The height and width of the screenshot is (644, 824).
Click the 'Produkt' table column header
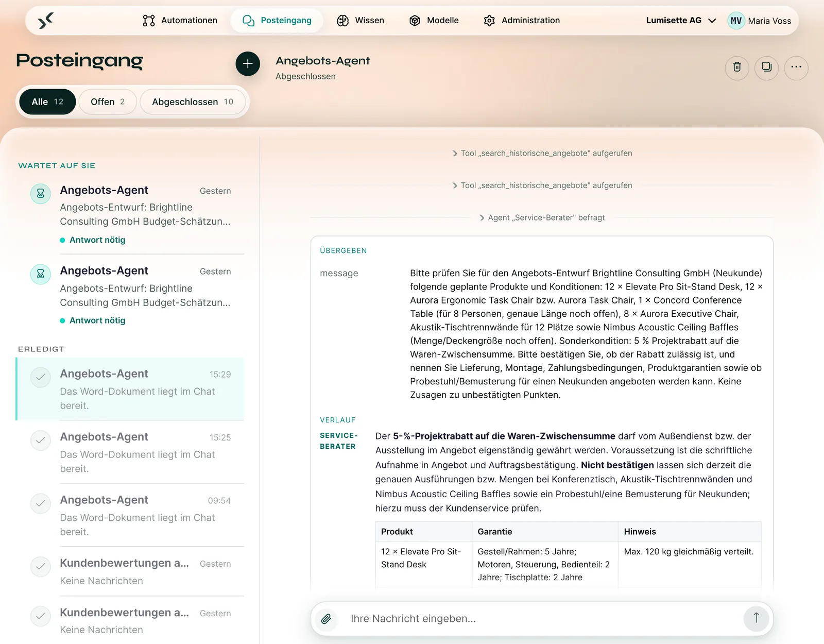[x=423, y=531]
